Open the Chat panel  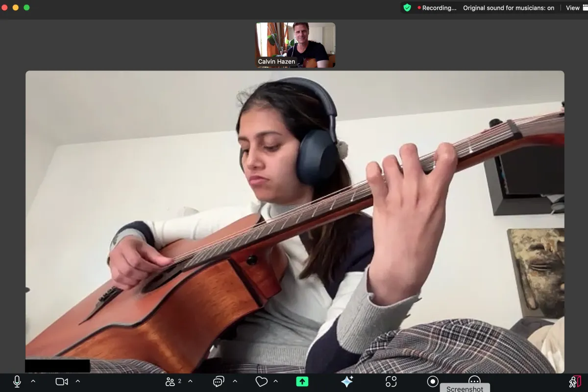(218, 381)
